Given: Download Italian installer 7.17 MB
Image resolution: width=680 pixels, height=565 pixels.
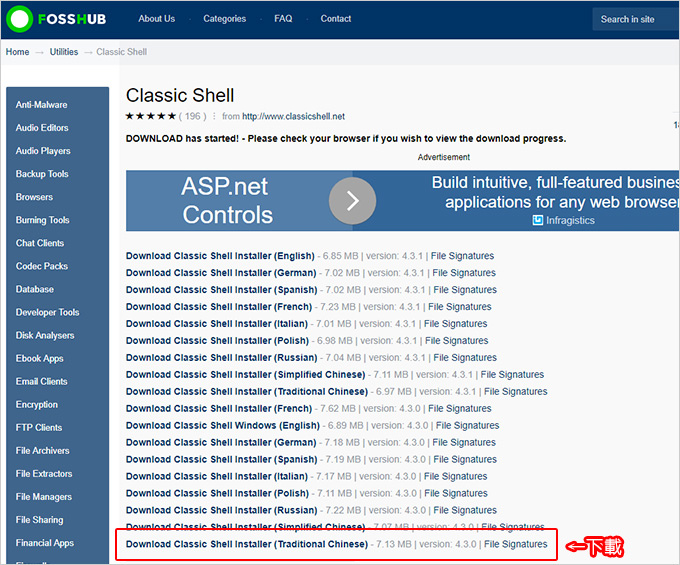Looking at the screenshot, I should point(217,476).
